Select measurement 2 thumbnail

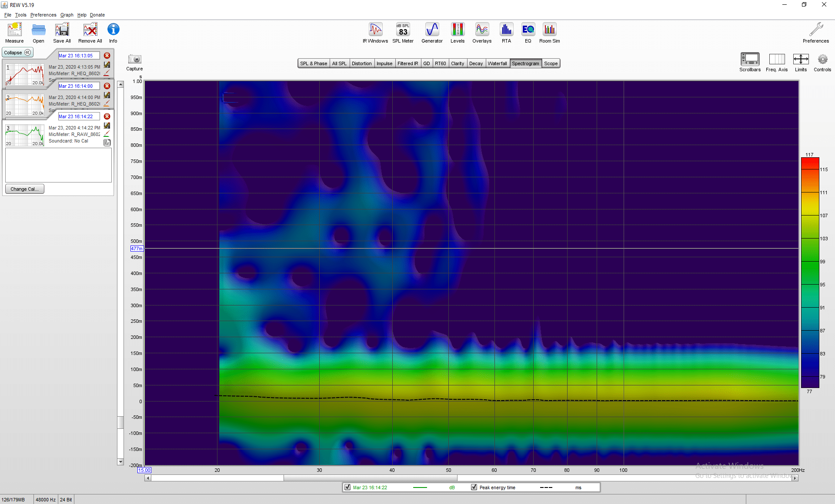[25, 105]
